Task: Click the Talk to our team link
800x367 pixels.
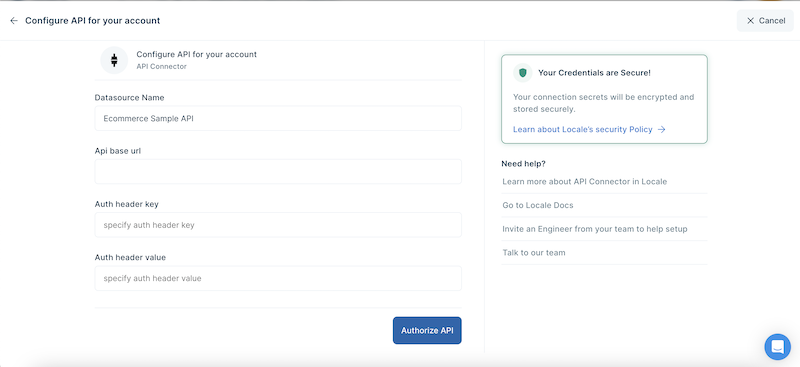Action: click(534, 252)
